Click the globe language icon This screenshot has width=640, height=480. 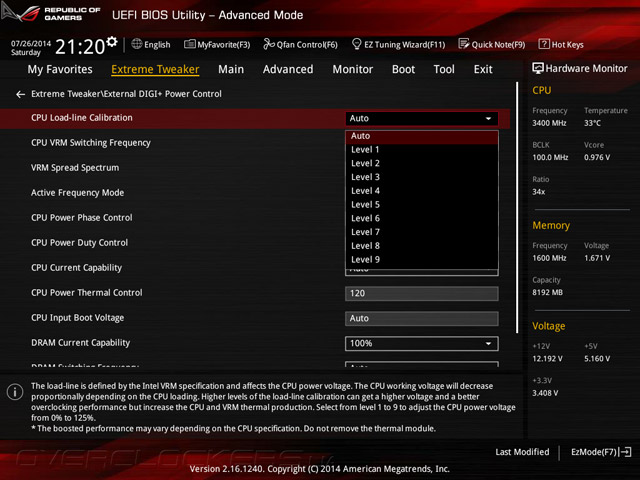(137, 44)
